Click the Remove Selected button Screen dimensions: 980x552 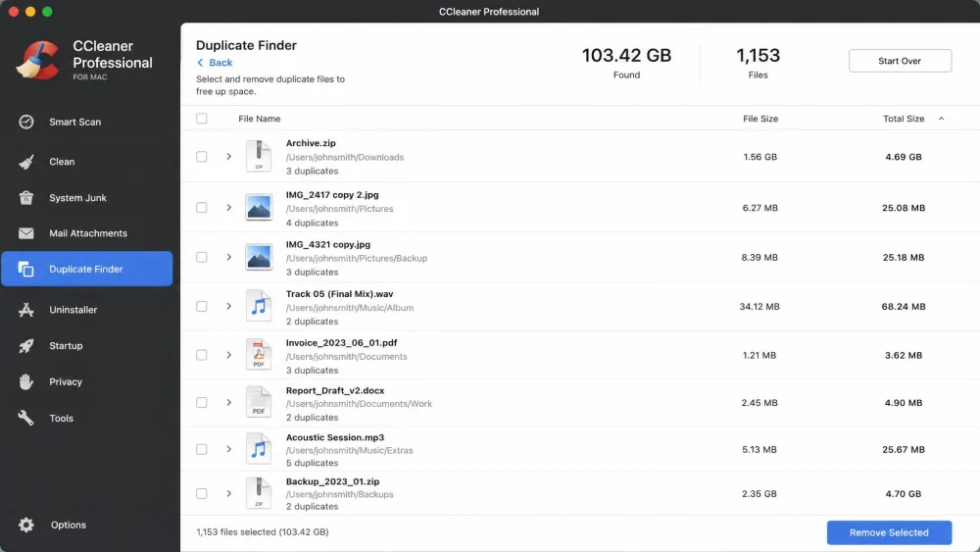click(x=889, y=532)
